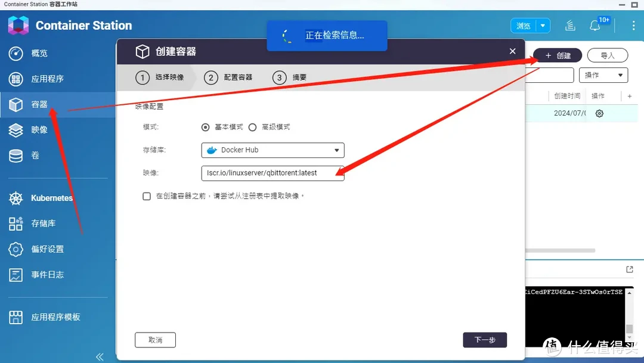Click the 映像 image name input field

pos(273,173)
